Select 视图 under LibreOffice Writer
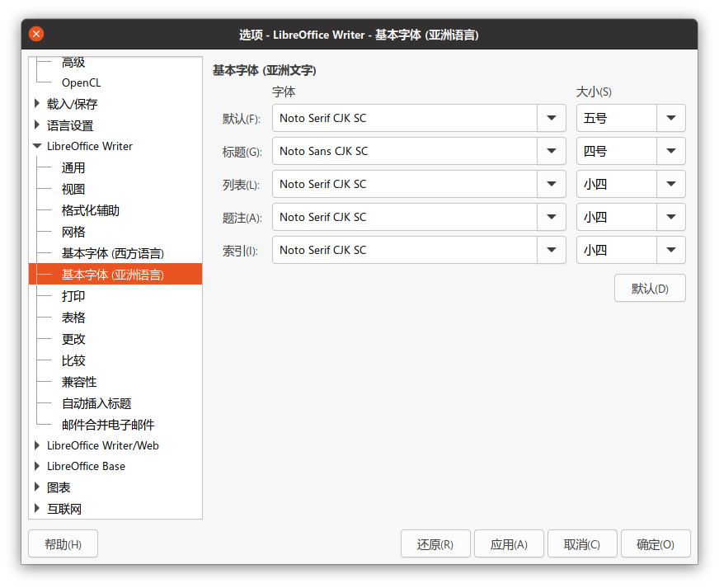 [x=73, y=189]
